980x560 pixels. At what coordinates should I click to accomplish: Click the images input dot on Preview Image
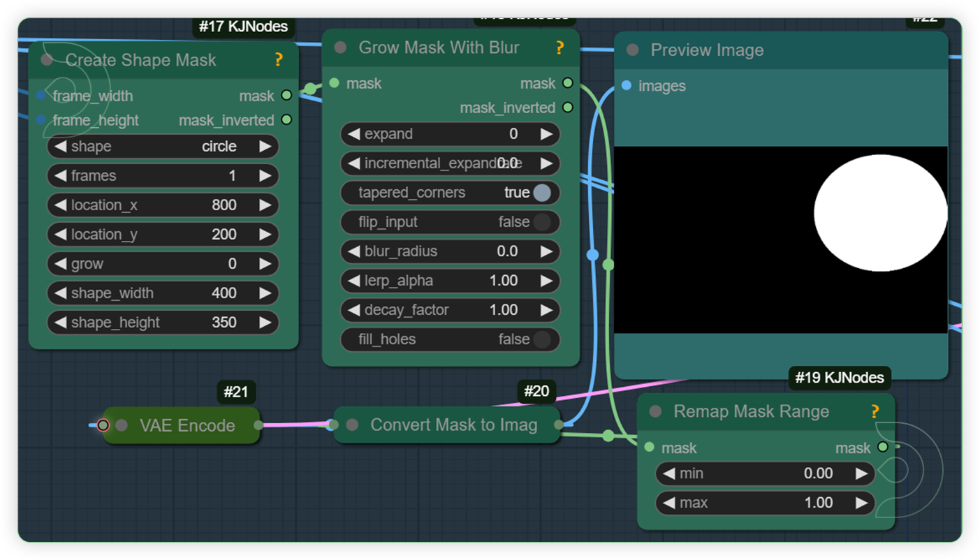click(625, 86)
